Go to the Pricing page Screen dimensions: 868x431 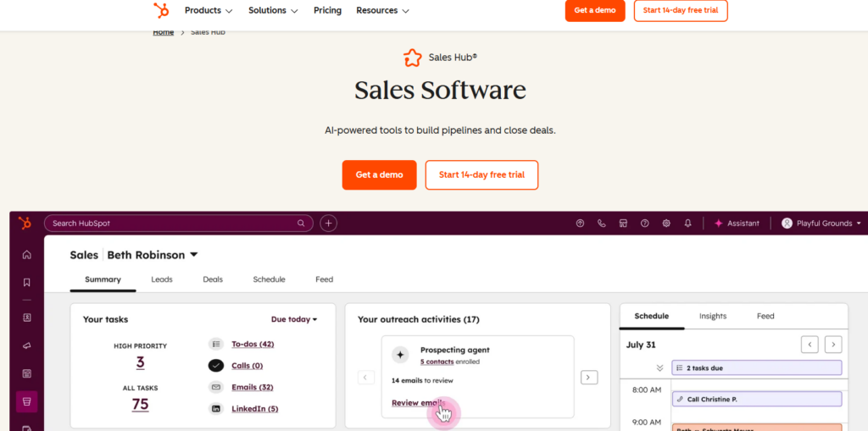coord(328,10)
